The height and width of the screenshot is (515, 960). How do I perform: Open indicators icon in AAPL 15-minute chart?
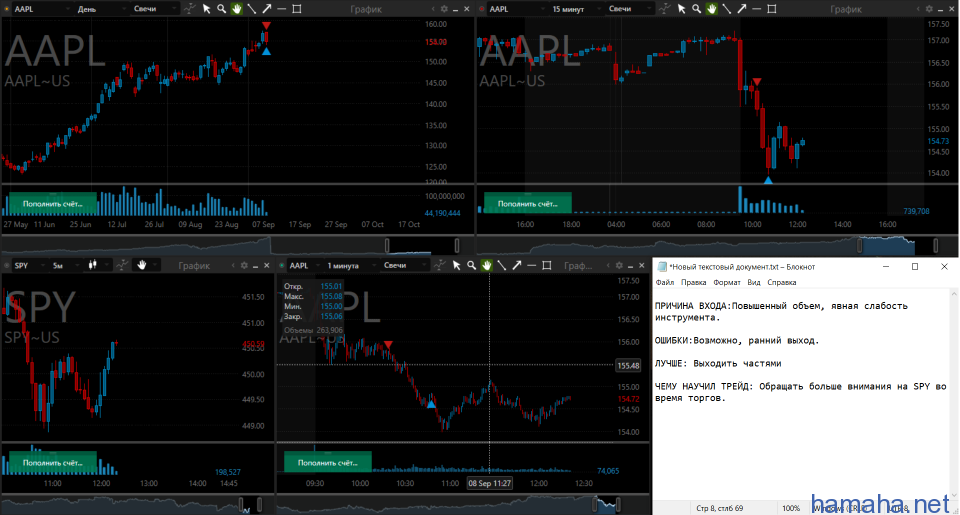tap(665, 9)
